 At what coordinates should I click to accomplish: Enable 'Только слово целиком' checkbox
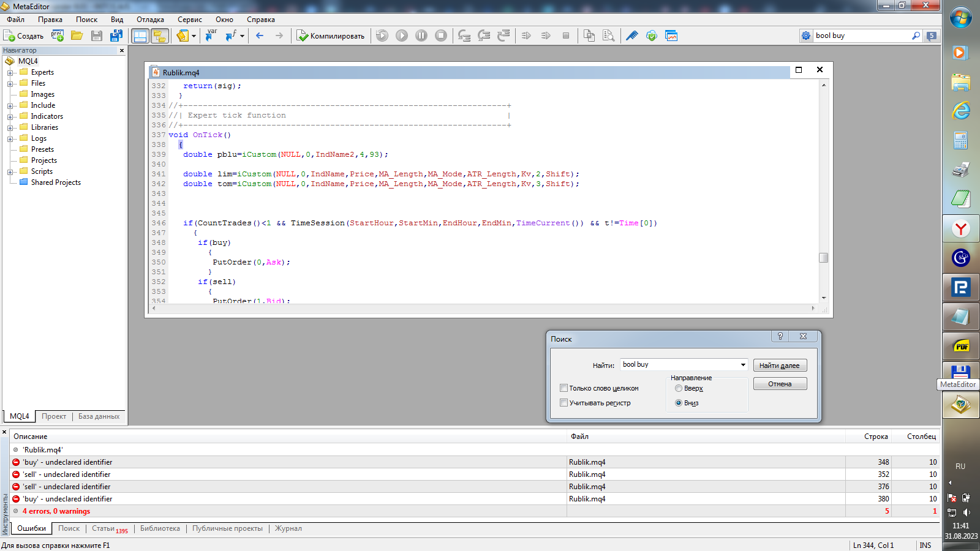[563, 388]
